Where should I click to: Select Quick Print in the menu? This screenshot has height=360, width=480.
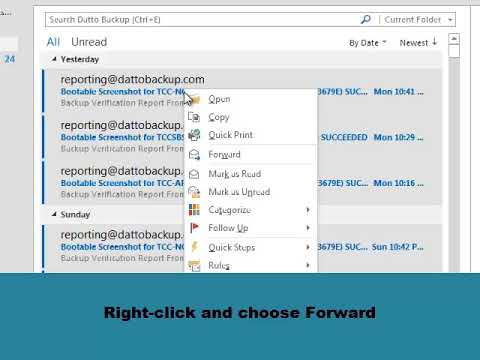[251, 135]
